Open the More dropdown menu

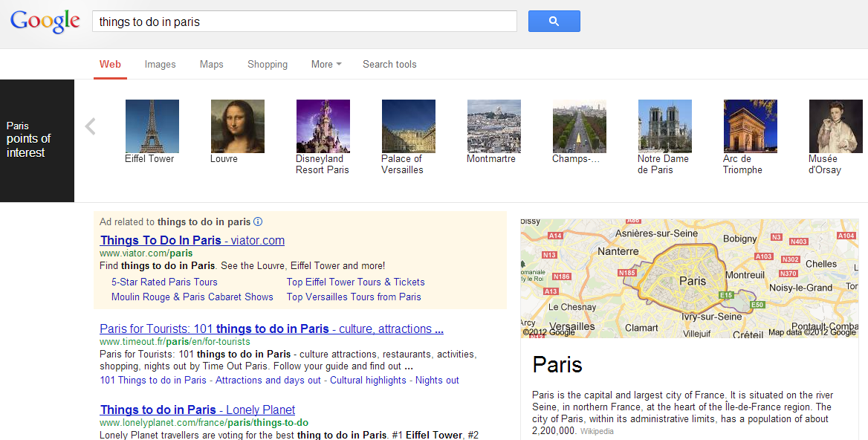(x=326, y=64)
